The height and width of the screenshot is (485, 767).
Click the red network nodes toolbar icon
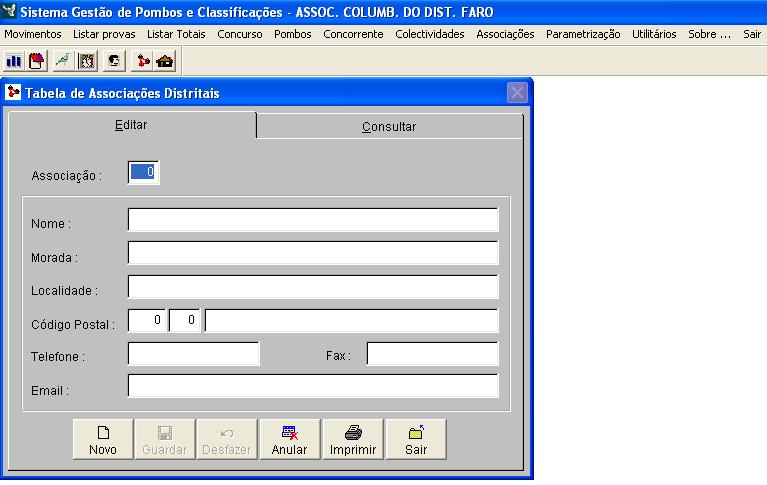[143, 61]
